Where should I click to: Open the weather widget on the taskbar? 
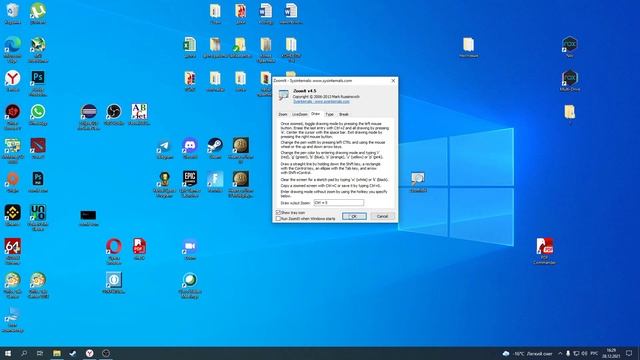click(x=527, y=353)
